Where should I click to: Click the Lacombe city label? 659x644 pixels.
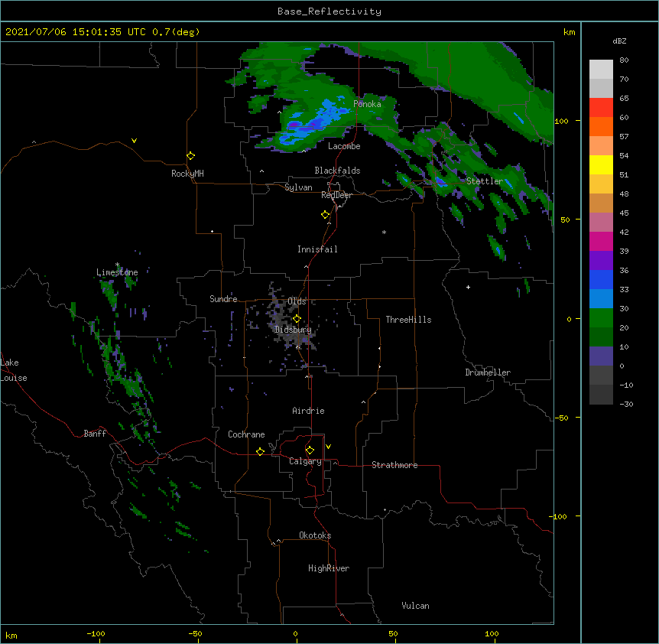(x=344, y=146)
